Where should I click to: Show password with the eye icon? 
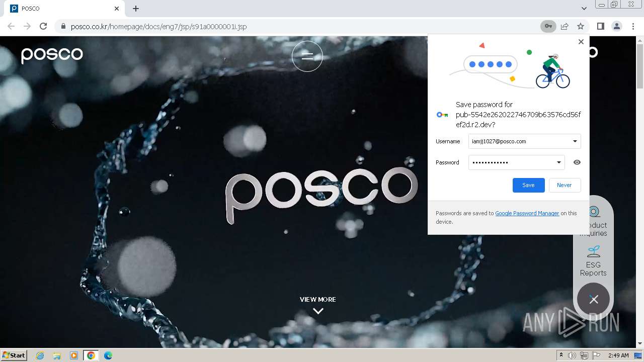click(x=577, y=162)
